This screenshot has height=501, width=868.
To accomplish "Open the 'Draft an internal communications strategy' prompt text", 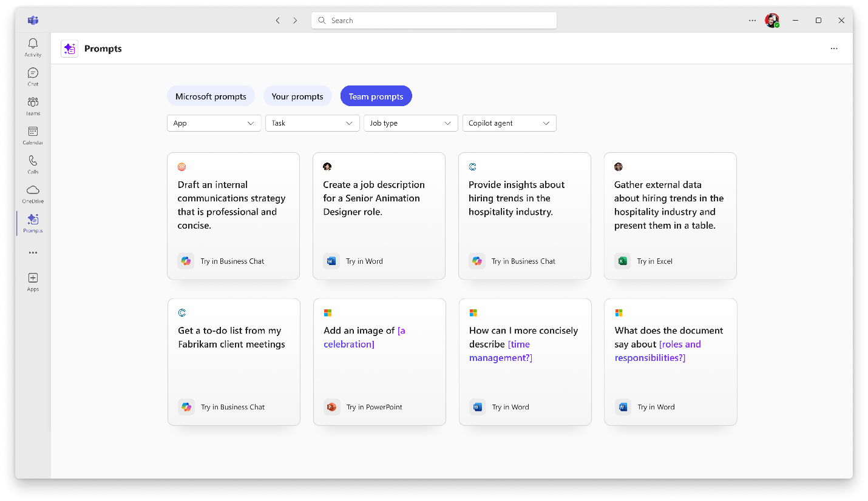I will click(x=231, y=205).
